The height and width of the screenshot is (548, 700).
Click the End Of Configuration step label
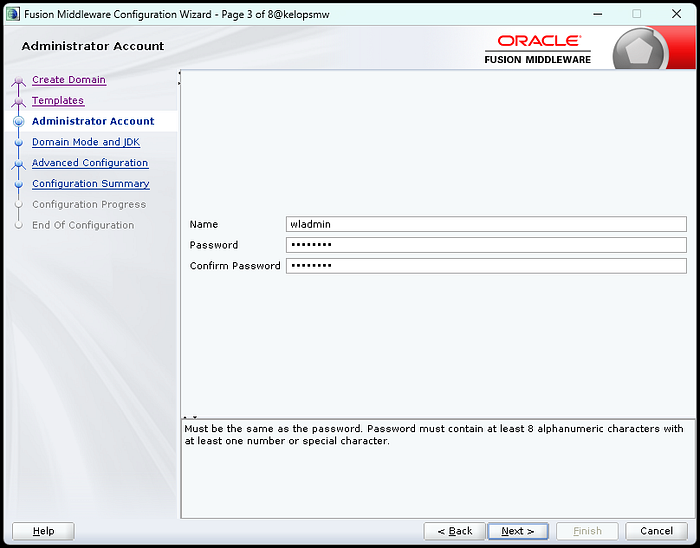(x=83, y=225)
